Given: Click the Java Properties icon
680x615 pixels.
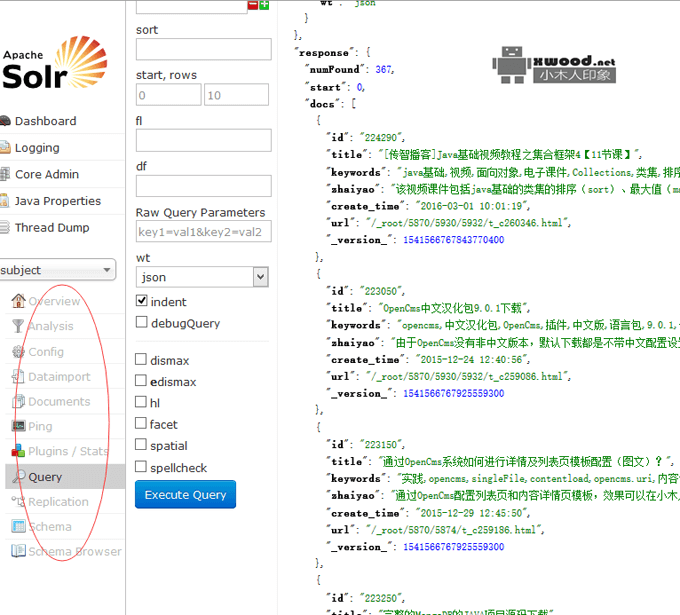Looking at the screenshot, I should coord(5,201).
